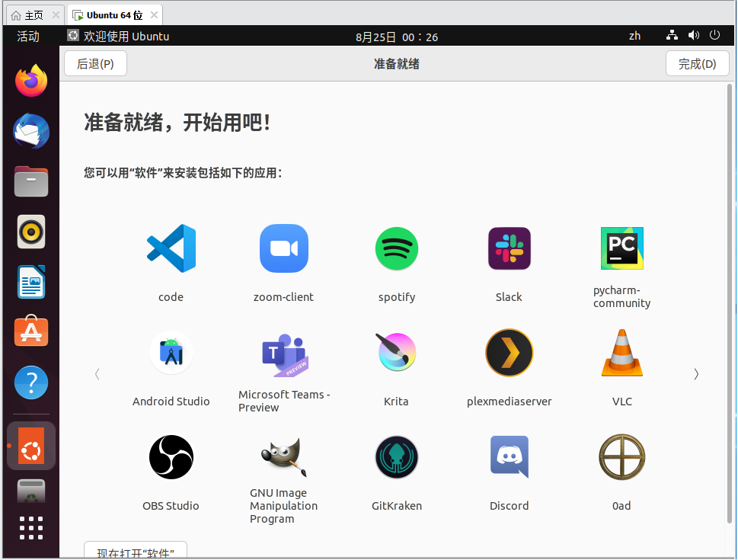This screenshot has height=560, width=738.
Task: Click the plexmediaserver label text
Action: [510, 402]
